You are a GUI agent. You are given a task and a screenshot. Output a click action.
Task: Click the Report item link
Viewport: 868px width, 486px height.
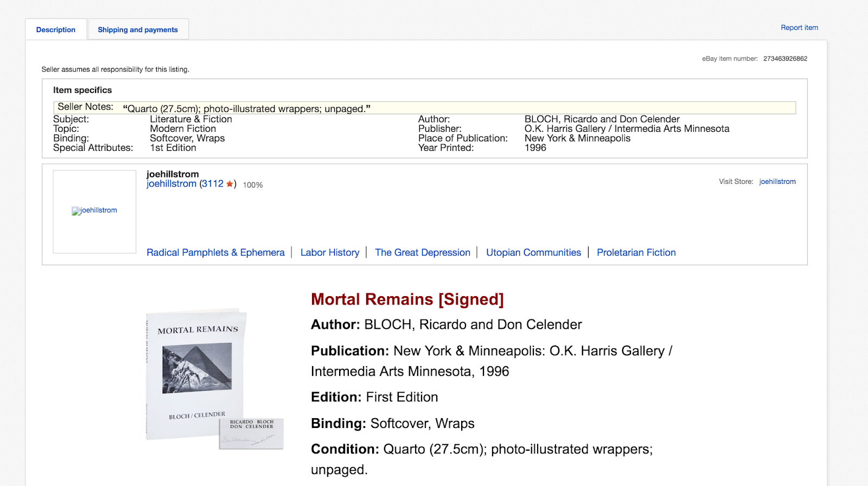point(799,28)
